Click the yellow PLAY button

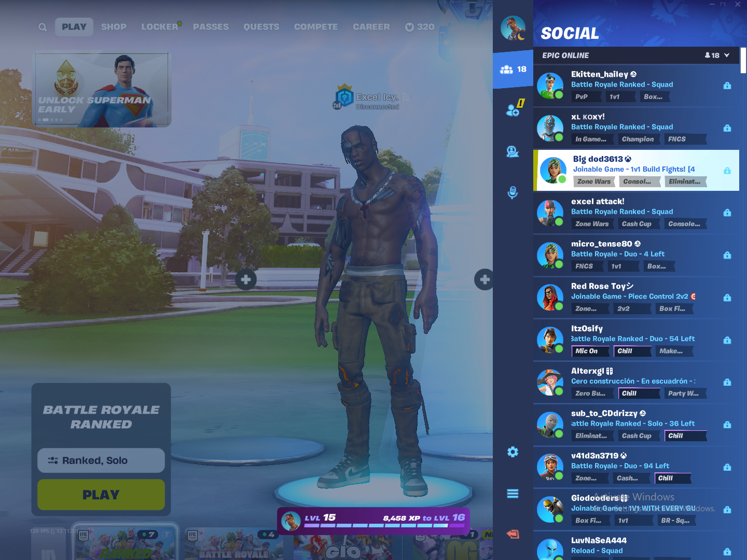(101, 495)
